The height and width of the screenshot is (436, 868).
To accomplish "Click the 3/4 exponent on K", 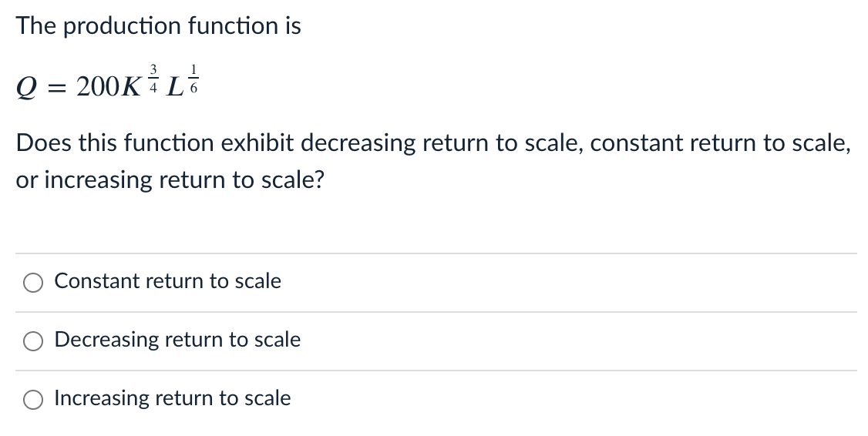I will (152, 81).
